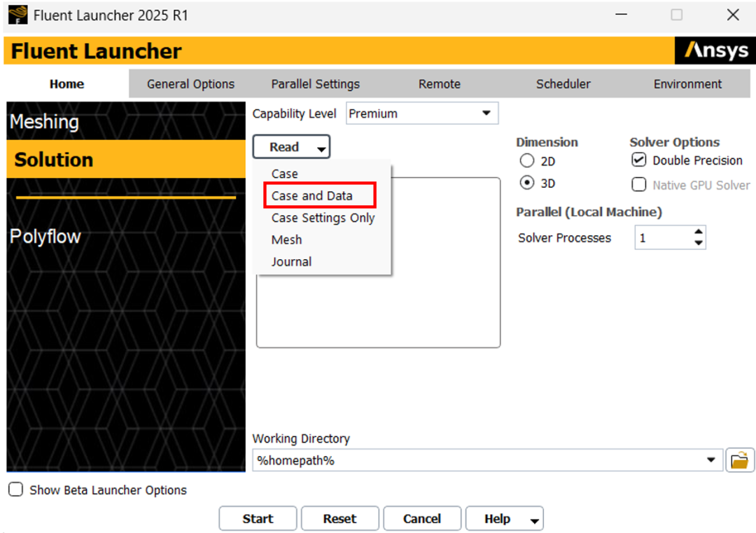The image size is (756, 533).
Task: Toggle the Double Precision checkbox
Action: [x=639, y=160]
